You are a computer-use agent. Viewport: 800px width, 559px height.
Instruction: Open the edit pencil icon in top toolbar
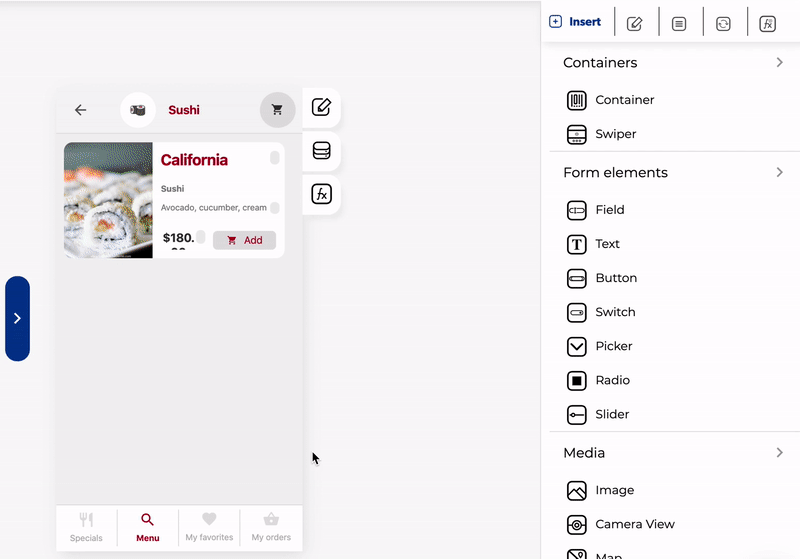pyautogui.click(x=635, y=23)
